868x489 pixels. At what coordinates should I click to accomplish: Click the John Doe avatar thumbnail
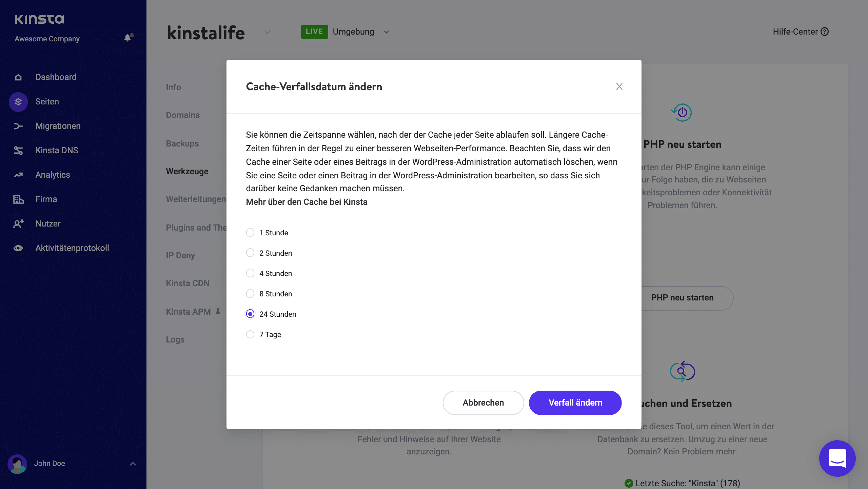[18, 464]
